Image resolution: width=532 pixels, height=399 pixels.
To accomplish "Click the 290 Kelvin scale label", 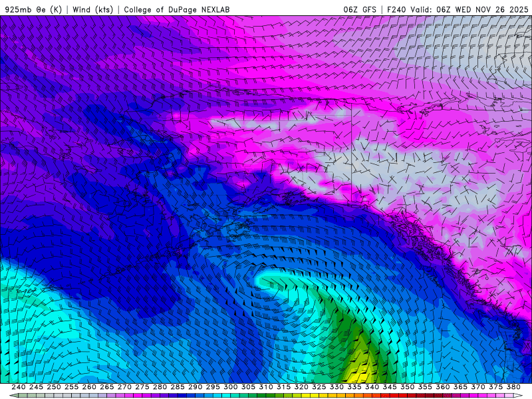I will [195, 387].
